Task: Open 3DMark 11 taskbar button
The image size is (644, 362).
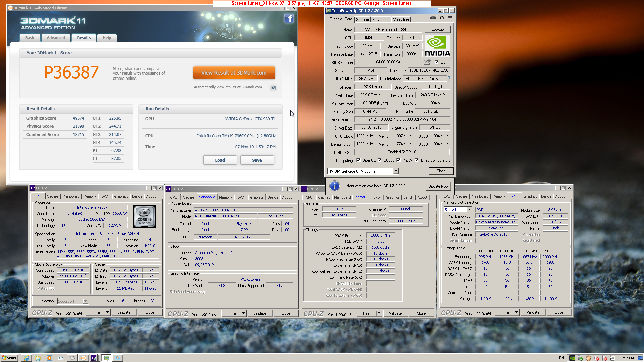Action: (72, 358)
